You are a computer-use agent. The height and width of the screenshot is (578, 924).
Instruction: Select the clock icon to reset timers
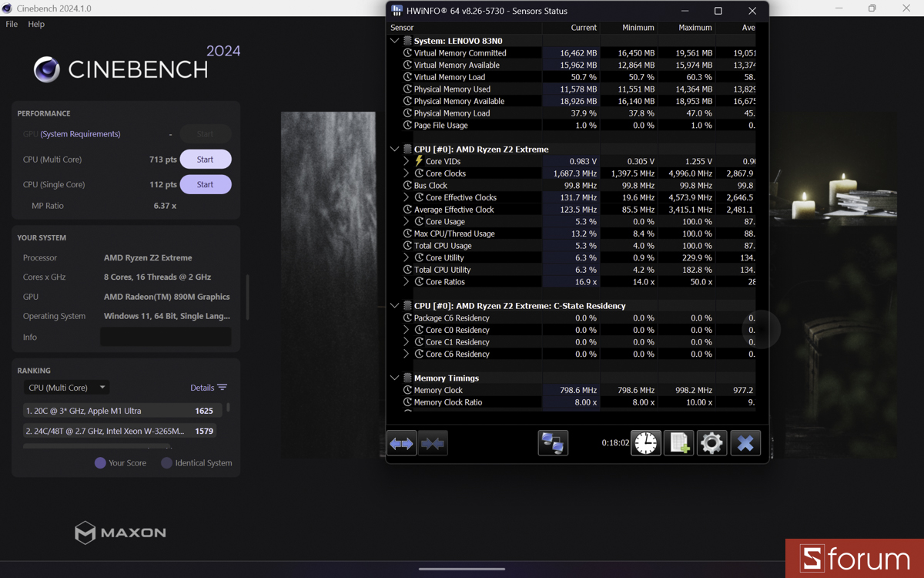[645, 442]
